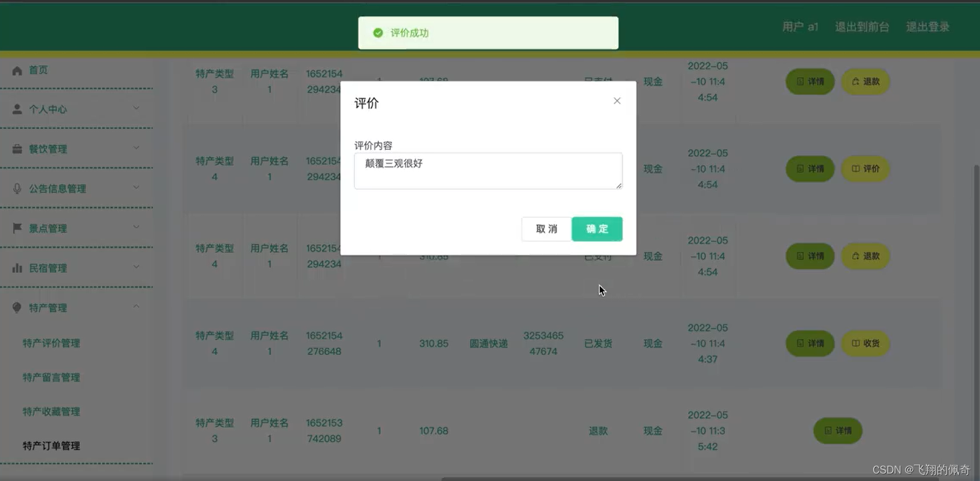Screen dimensions: 980x481
Task: Click 确定 to confirm the review
Action: pos(597,229)
